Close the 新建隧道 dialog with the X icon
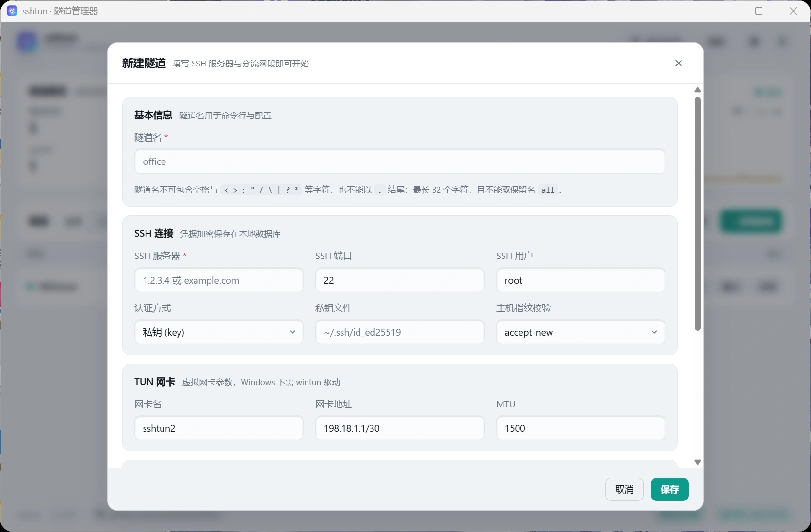Image resolution: width=811 pixels, height=532 pixels. click(x=678, y=63)
